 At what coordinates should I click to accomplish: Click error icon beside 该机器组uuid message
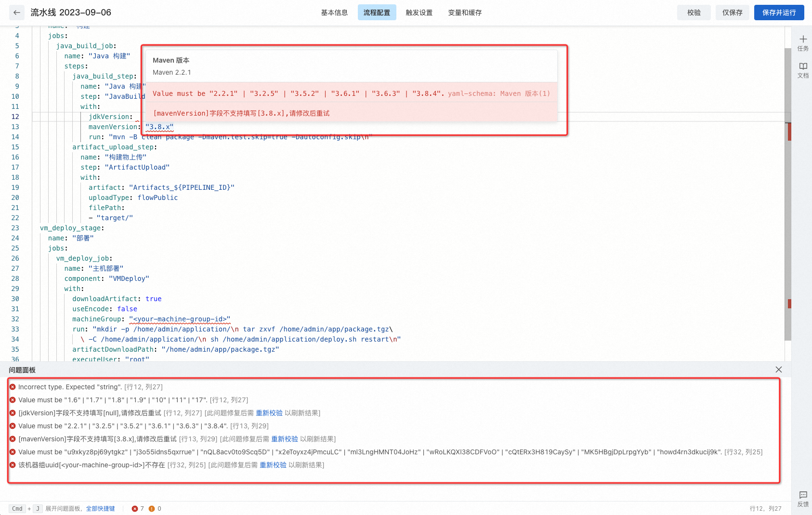tap(13, 465)
